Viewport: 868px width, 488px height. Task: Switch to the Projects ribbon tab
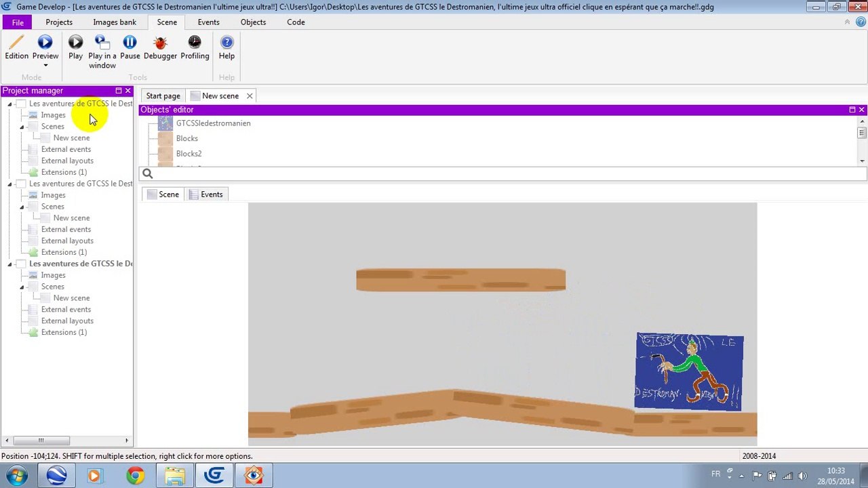coord(59,22)
